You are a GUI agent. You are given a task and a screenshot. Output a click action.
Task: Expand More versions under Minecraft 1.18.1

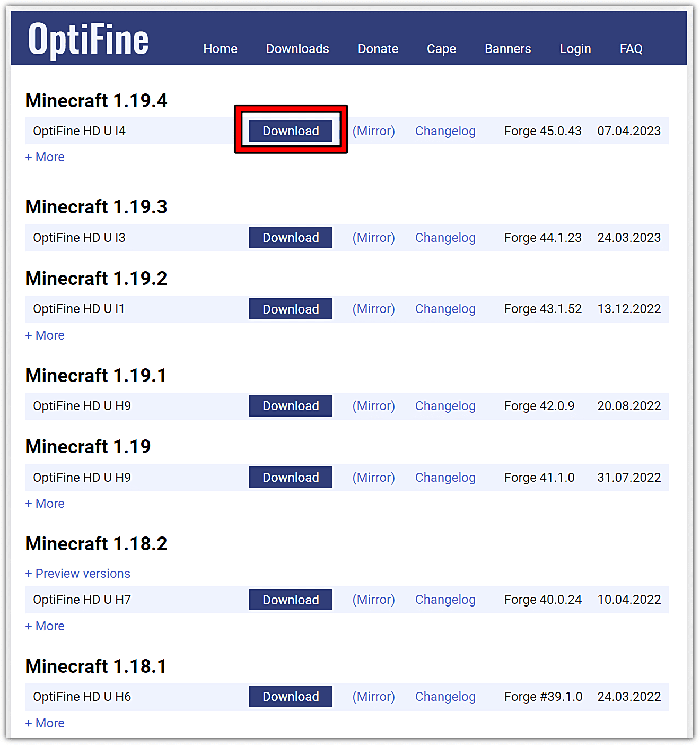pyautogui.click(x=45, y=723)
